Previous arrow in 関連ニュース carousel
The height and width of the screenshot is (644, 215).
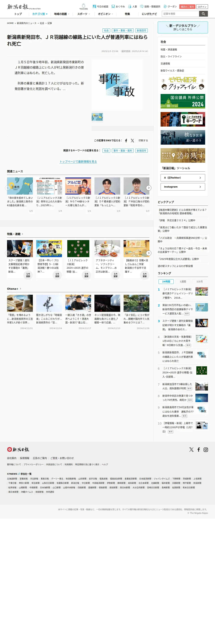8,188
